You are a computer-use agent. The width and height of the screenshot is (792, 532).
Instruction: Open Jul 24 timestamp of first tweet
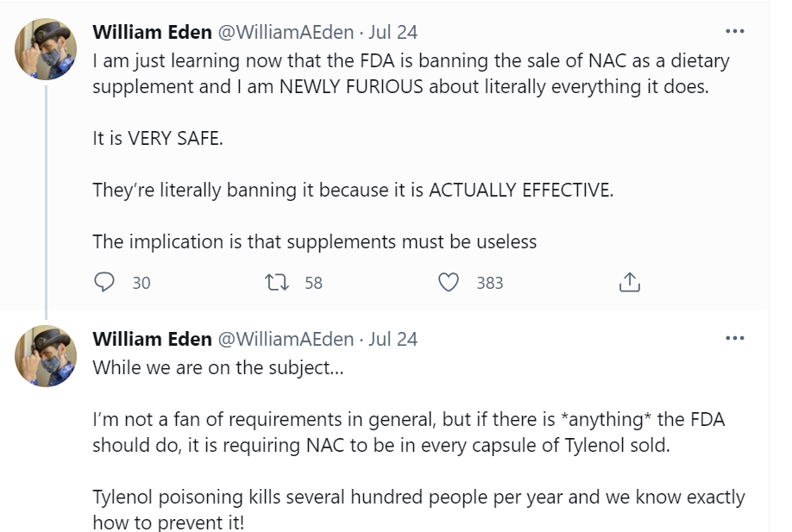(x=393, y=32)
